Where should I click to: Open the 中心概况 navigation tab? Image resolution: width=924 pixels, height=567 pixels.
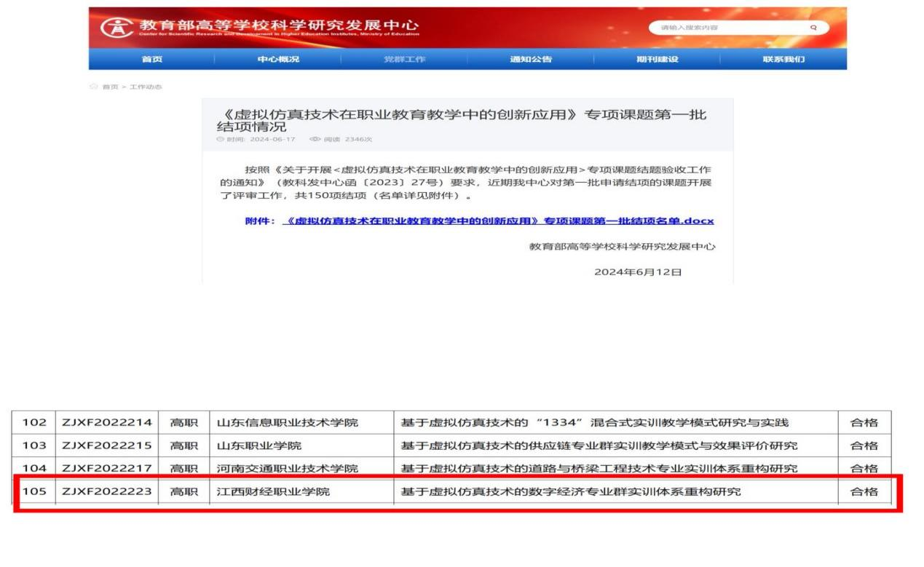click(x=278, y=60)
